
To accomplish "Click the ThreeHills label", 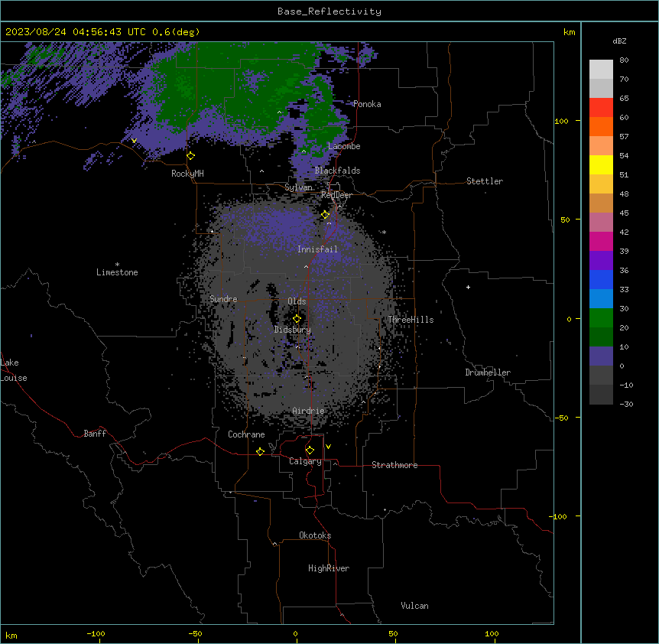I will click(x=411, y=320).
